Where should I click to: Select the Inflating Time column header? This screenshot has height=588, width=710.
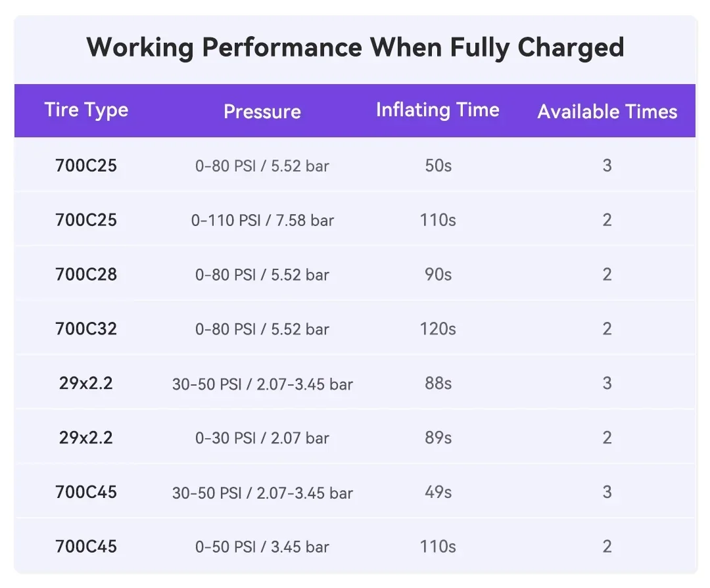point(437,110)
